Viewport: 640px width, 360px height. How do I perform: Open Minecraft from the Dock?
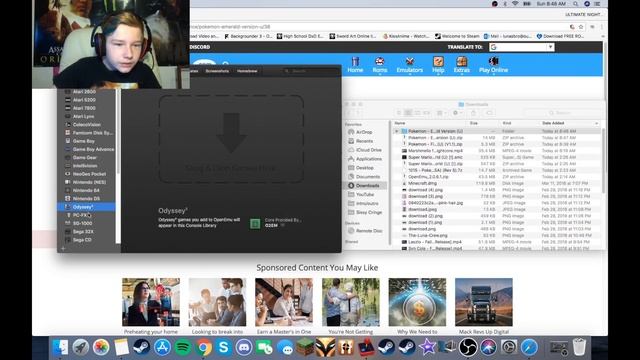coord(305,348)
